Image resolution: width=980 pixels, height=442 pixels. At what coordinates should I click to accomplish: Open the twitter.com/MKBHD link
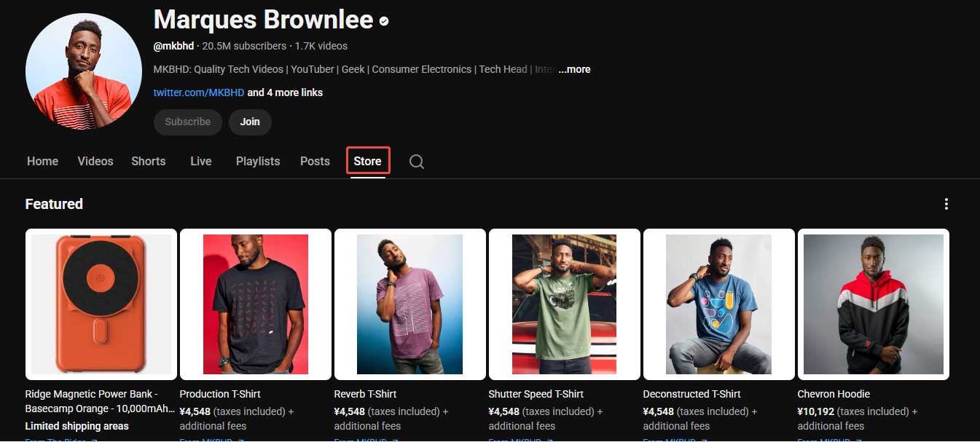coord(197,92)
